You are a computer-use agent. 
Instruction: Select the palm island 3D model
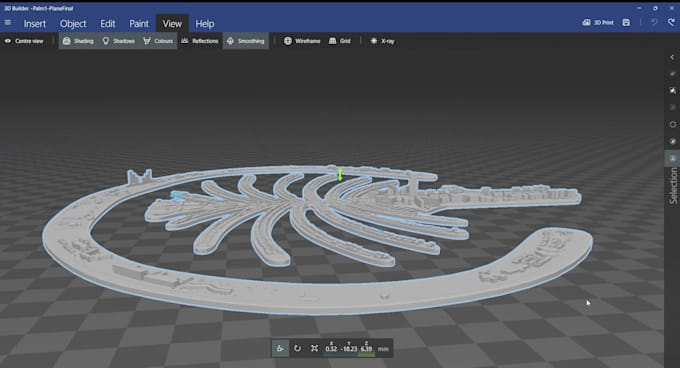(319, 239)
